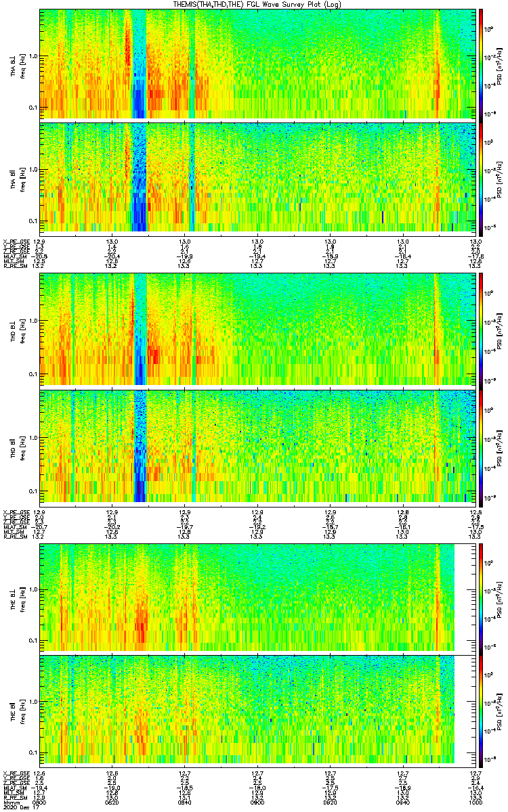Click the color bar beside THA B-parallel panel

pyautogui.click(x=481, y=178)
